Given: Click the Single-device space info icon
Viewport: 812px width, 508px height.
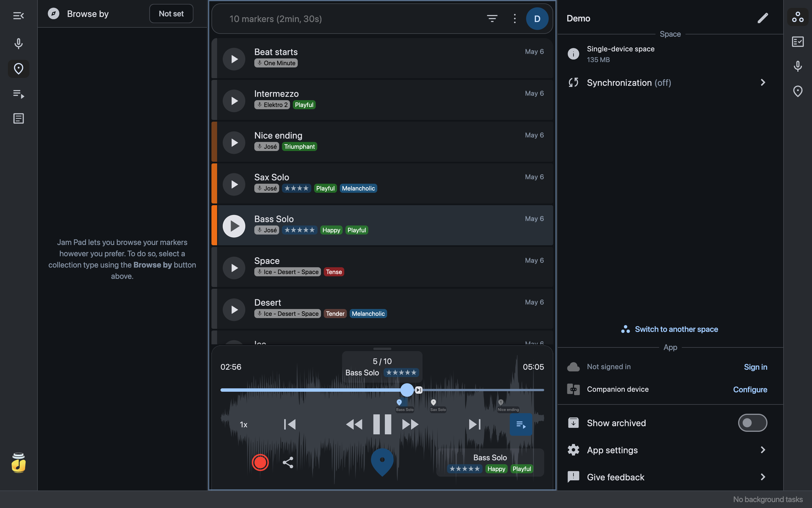Looking at the screenshot, I should pos(573,54).
